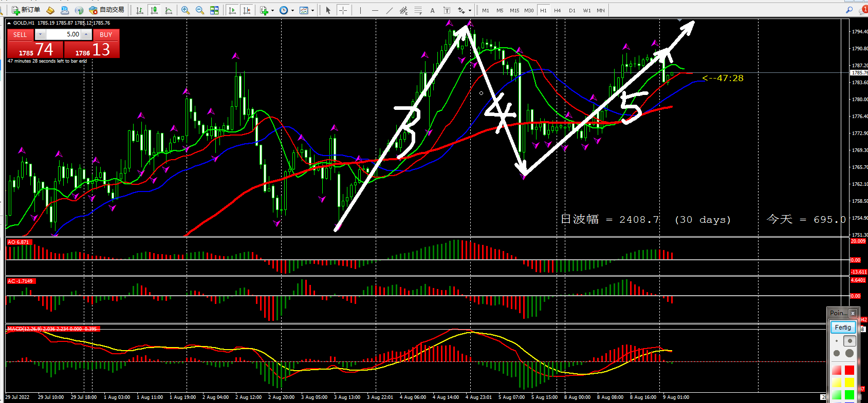868x403 pixels.
Task: Pick the trendline drawing tool
Action: point(390,10)
